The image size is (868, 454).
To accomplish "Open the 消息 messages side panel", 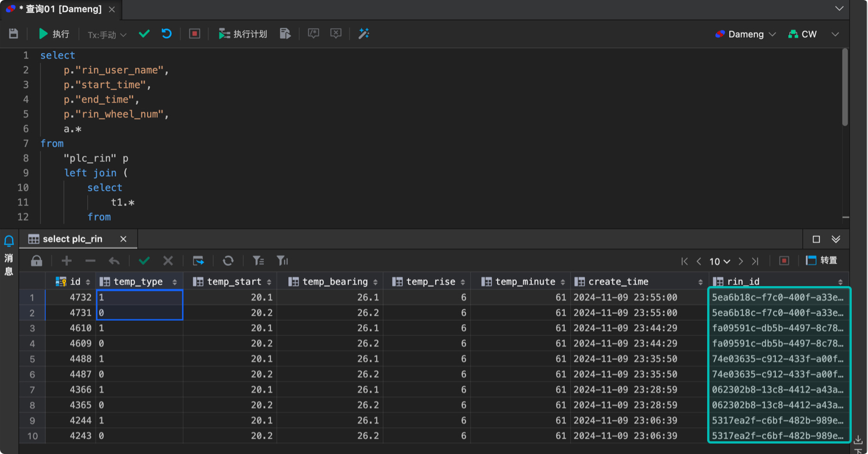I will pyautogui.click(x=9, y=255).
